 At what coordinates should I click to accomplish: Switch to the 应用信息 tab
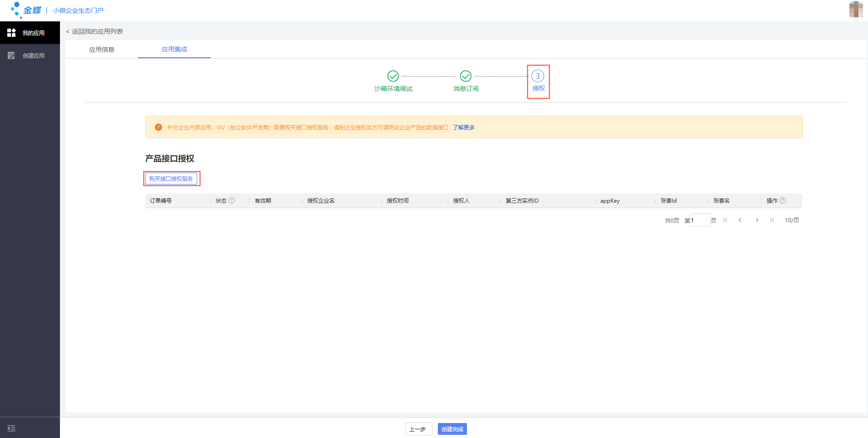point(102,50)
